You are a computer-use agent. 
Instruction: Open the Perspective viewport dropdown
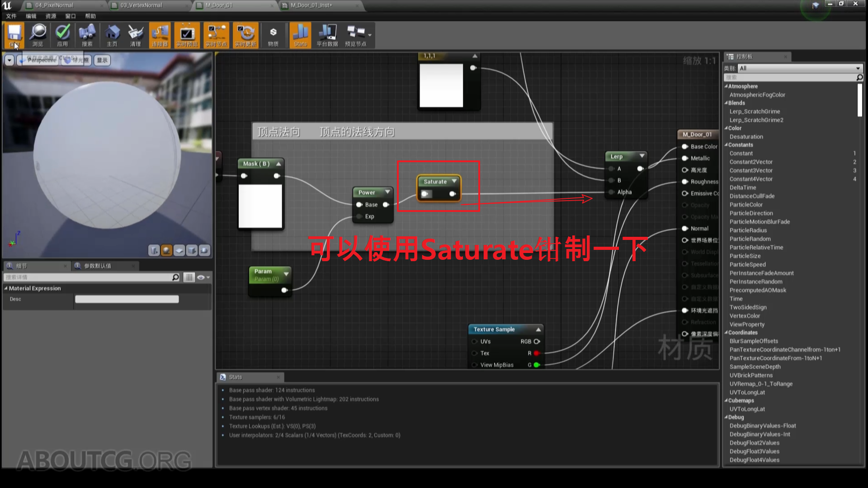41,60
